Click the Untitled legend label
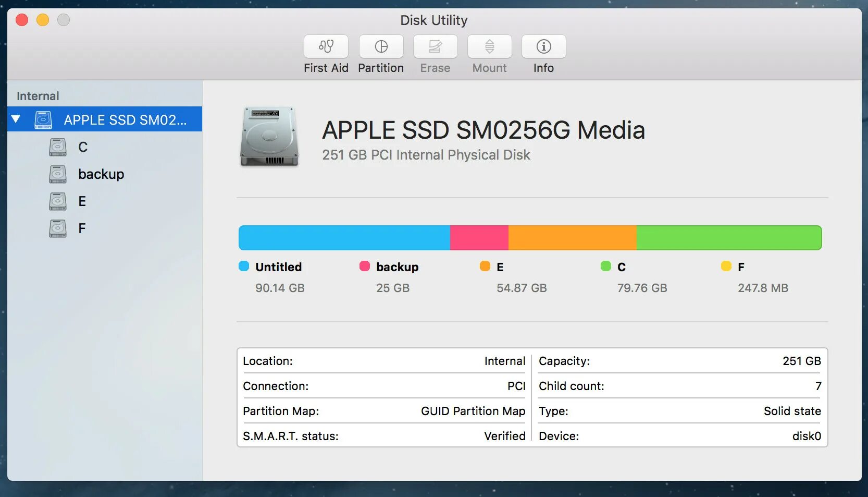Image resolution: width=868 pixels, height=497 pixels. click(279, 267)
